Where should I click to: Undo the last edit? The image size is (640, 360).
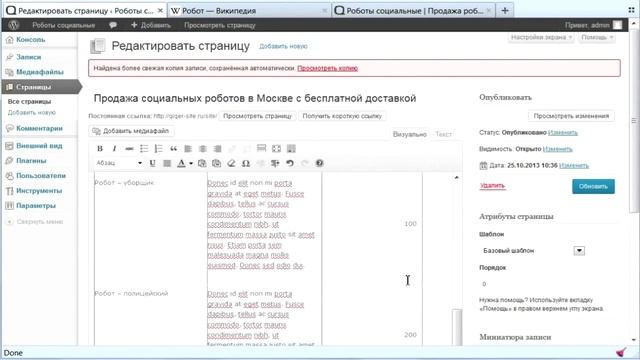coord(290,163)
